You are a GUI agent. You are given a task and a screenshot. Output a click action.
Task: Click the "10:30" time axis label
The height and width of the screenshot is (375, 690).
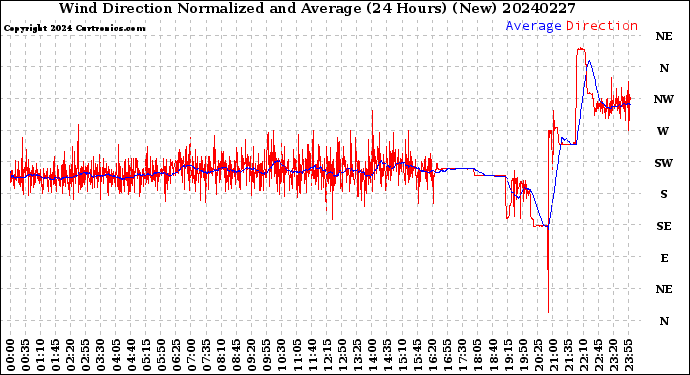tap(283, 355)
